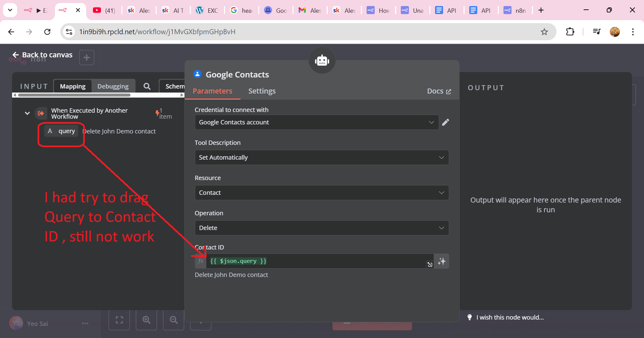Image resolution: width=644 pixels, height=338 pixels.
Task: Open the Operation Delete dropdown
Action: click(x=322, y=228)
